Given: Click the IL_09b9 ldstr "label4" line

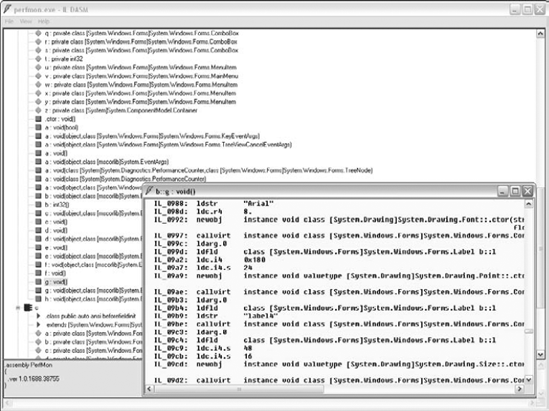Looking at the screenshot, I should 216,316.
